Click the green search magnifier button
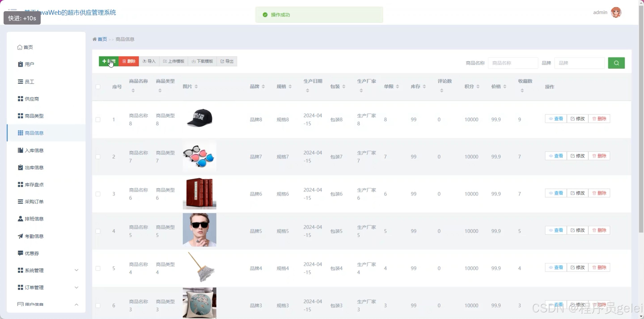The width and height of the screenshot is (644, 319). pos(616,63)
